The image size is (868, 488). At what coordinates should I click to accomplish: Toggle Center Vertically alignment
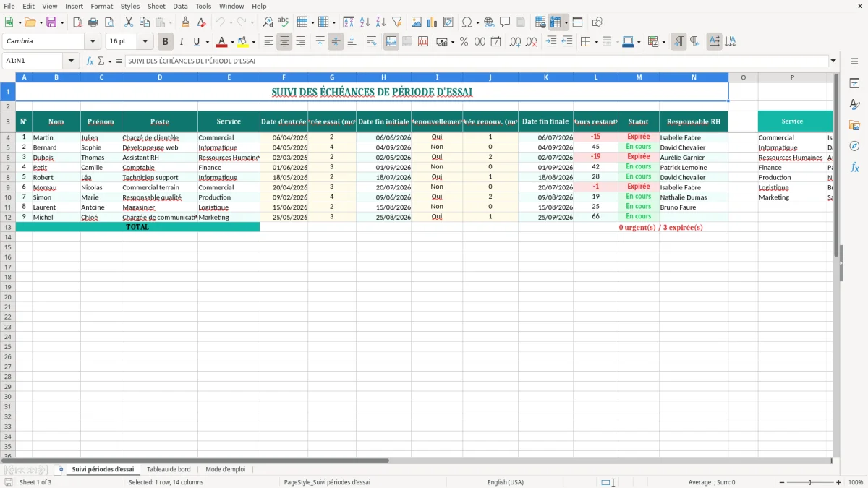(x=336, y=42)
